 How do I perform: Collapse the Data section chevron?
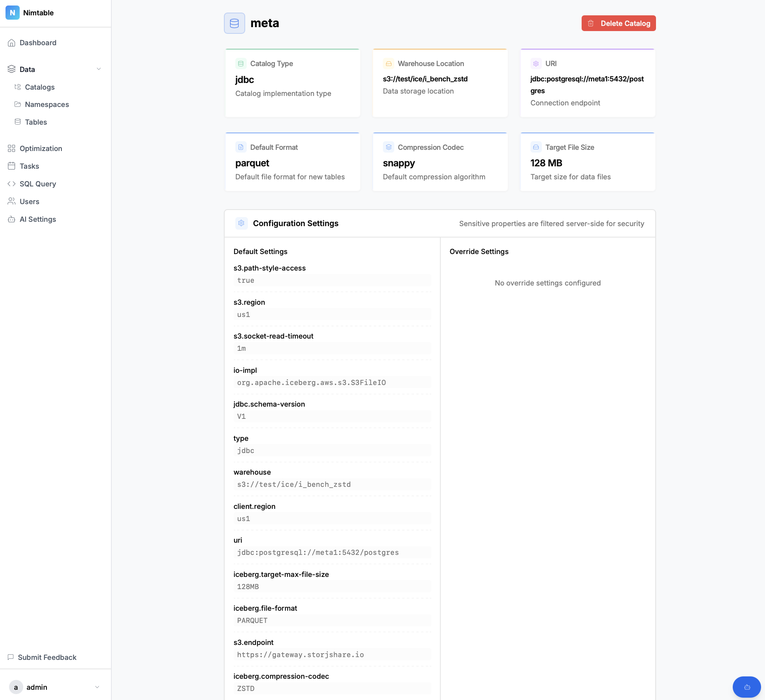click(99, 69)
